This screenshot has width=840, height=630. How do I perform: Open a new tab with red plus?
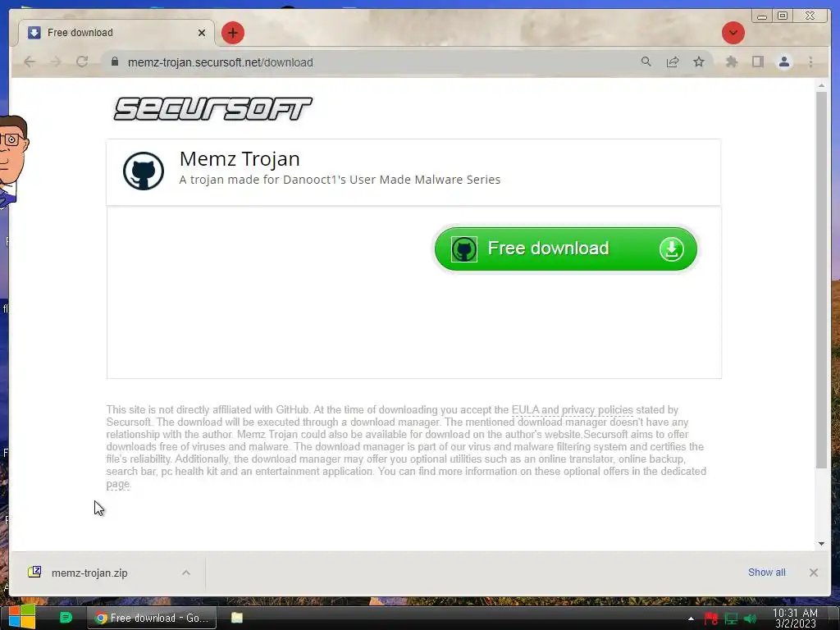click(x=232, y=33)
